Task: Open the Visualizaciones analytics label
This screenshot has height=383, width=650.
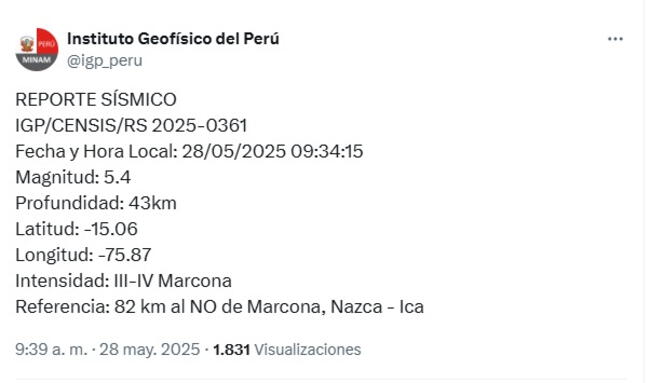Action: (x=307, y=350)
